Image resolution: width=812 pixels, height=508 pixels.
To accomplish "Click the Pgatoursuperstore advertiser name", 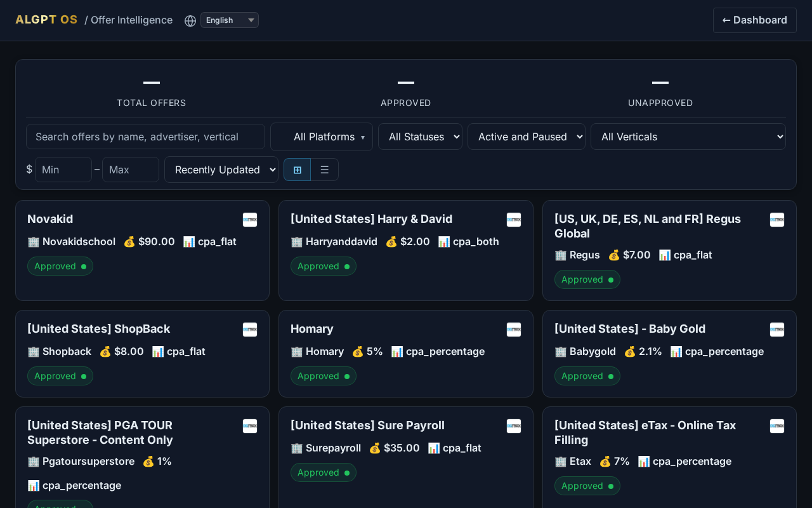I will tap(88, 461).
